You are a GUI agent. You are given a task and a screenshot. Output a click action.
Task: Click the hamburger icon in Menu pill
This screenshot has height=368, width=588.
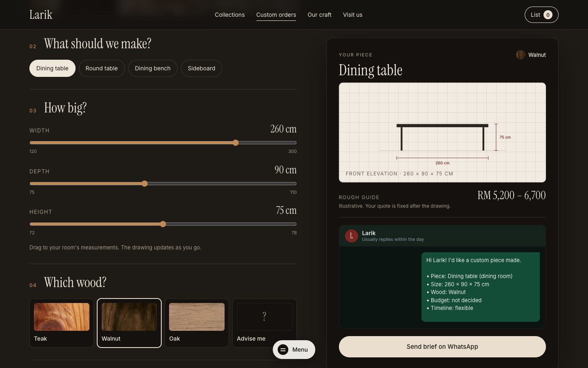283,350
